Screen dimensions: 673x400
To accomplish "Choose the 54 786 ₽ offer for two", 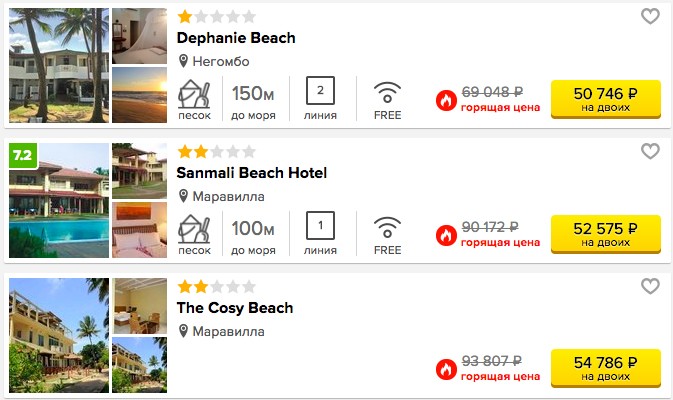I will (606, 368).
